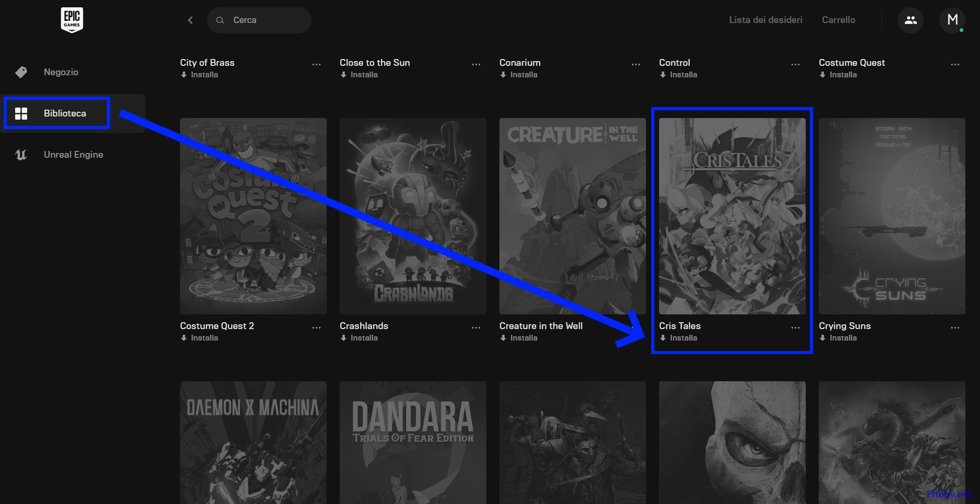The height and width of the screenshot is (504, 980).
Task: Open the Crashlands cover art
Action: (x=413, y=216)
